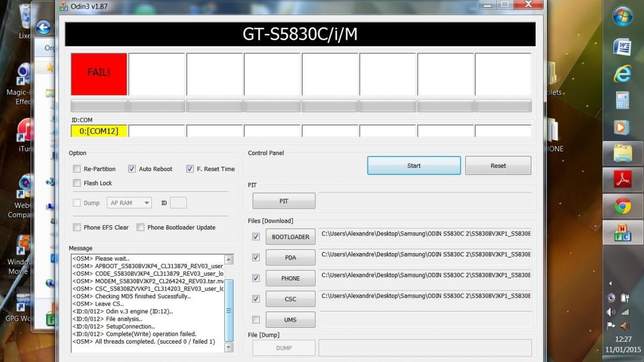Image resolution: width=644 pixels, height=362 pixels.
Task: Click 'All threads completed' log line
Action: click(x=144, y=342)
